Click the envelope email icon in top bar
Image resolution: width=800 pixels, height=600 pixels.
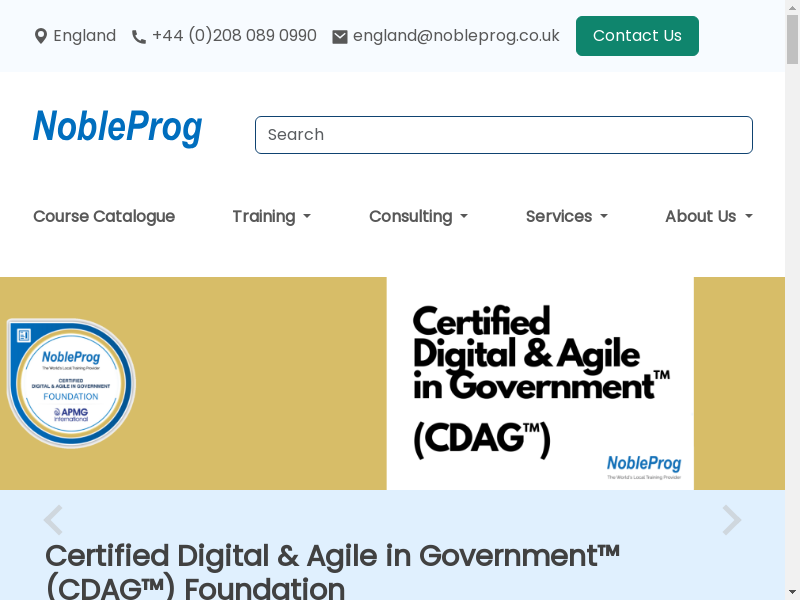pos(340,37)
